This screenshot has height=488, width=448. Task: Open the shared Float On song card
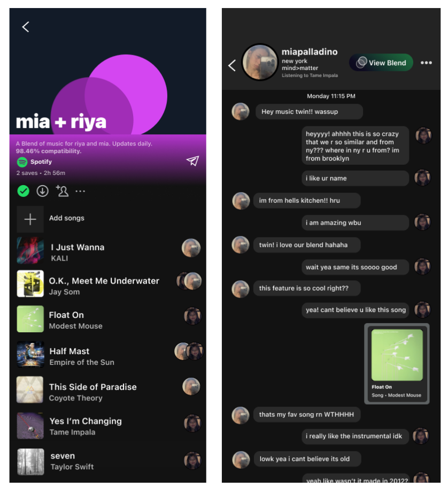(397, 364)
